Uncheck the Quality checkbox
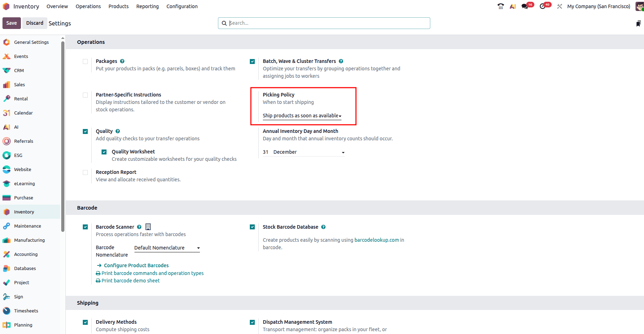The image size is (644, 334). tap(85, 131)
